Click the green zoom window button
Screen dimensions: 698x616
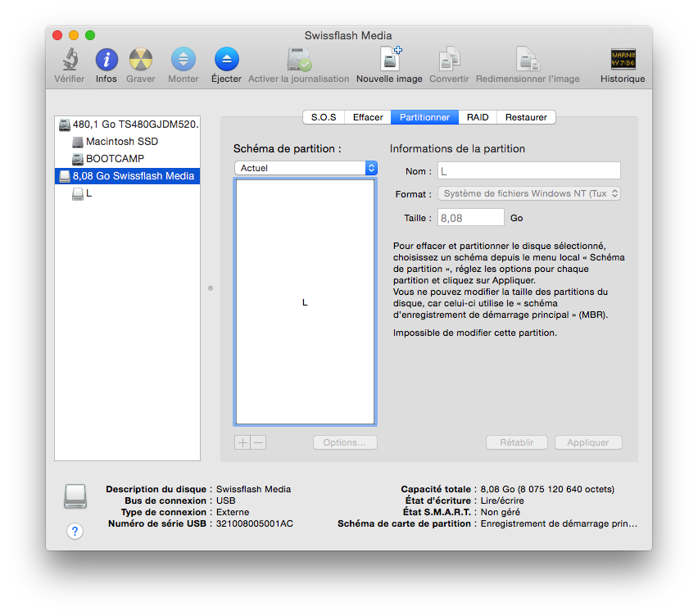tap(90, 35)
